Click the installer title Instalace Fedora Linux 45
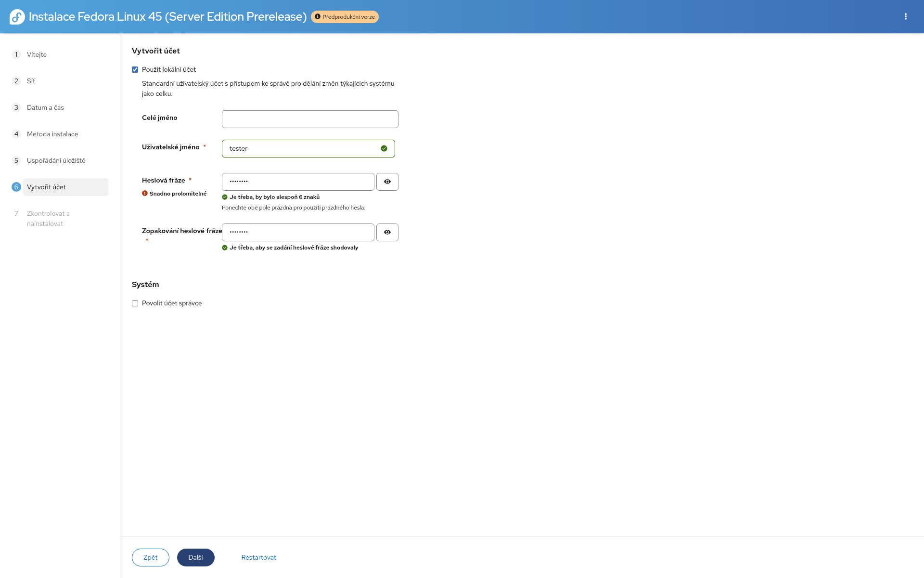Screen dimensions: 924x578 [x=168, y=16]
